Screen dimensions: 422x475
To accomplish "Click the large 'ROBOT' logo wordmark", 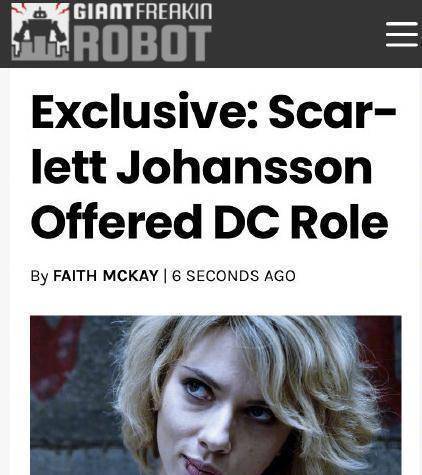I will click(142, 43).
